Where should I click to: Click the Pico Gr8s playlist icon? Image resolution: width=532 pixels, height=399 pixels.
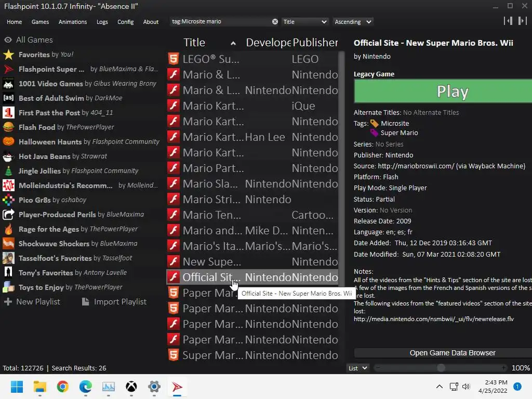(8, 200)
